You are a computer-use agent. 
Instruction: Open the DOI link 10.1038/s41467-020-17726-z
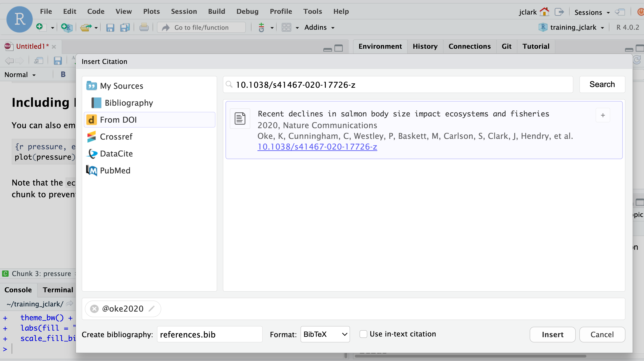(x=317, y=147)
